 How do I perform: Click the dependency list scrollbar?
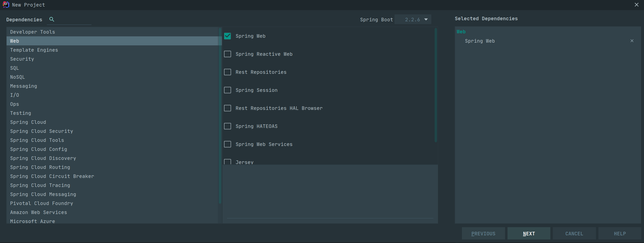coord(436,85)
